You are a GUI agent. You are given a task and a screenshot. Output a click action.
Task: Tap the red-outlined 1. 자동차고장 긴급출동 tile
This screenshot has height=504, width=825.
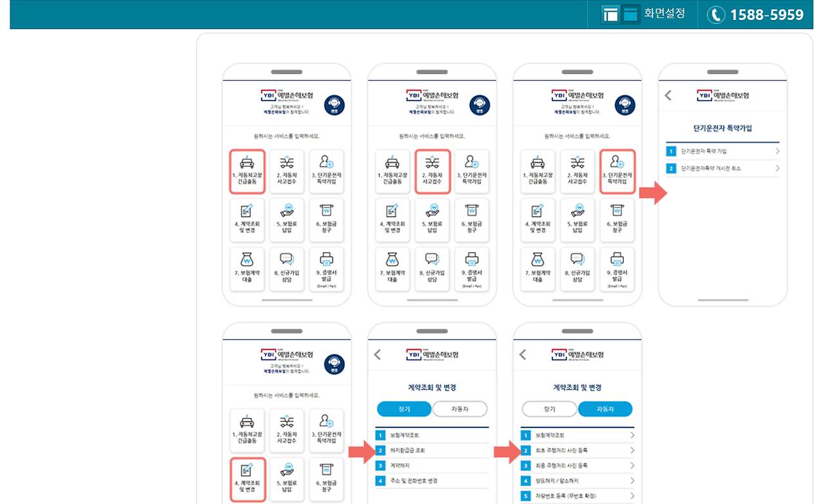[246, 171]
